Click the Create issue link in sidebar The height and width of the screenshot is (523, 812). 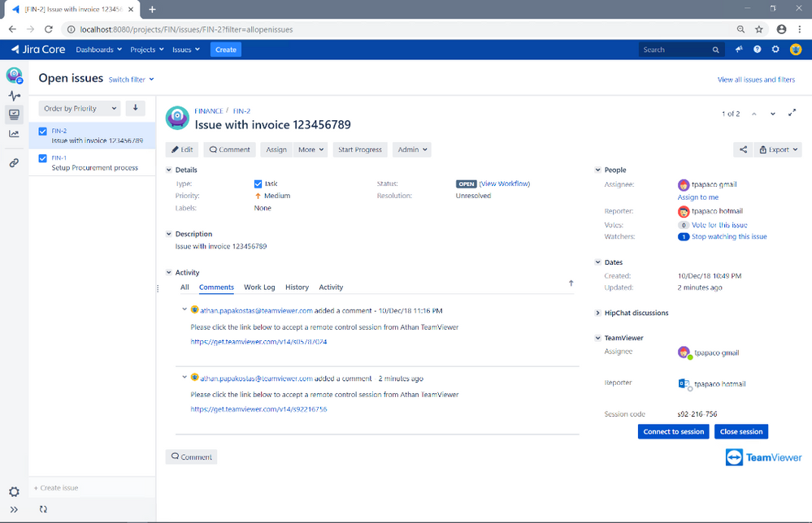click(56, 488)
